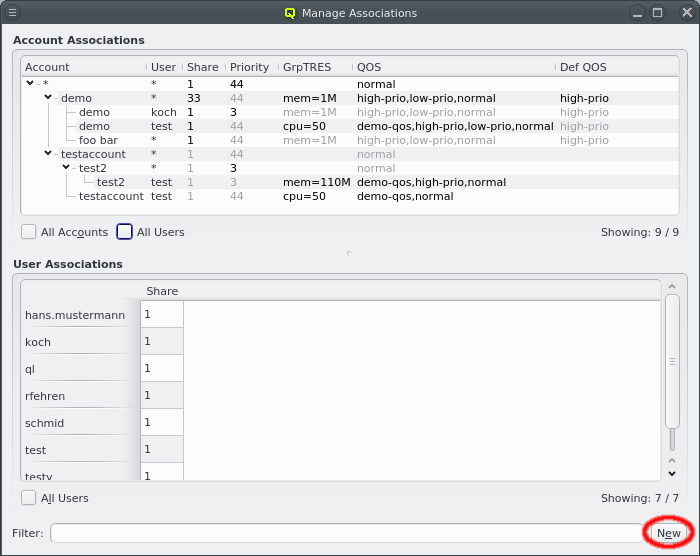Click the Manage Associations app icon in the title bar

pyautogui.click(x=290, y=13)
